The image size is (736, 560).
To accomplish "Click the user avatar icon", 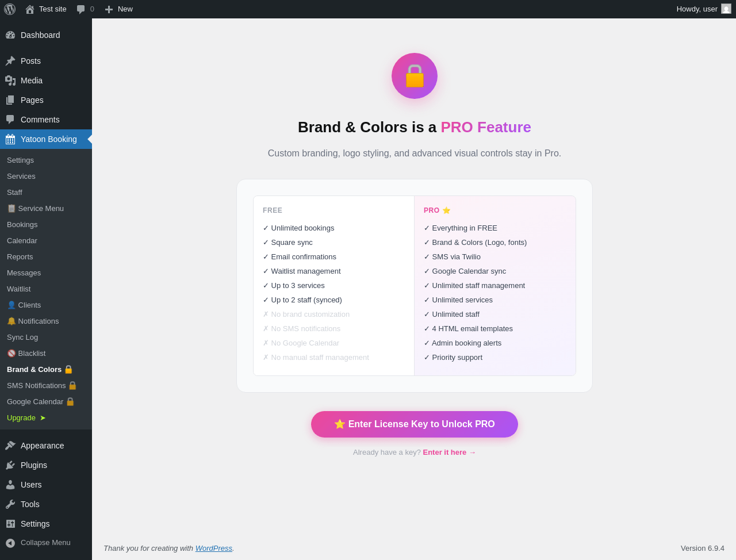I will 726,9.
